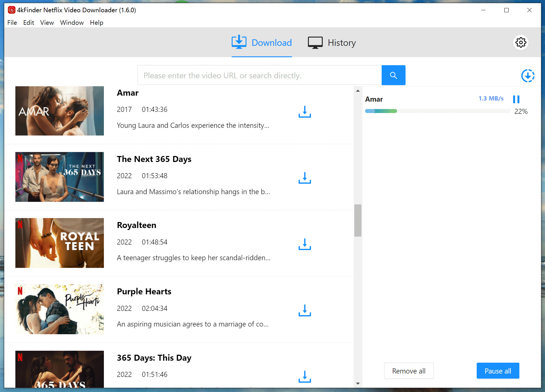
Task: Download the Amar movie
Action: tap(305, 112)
